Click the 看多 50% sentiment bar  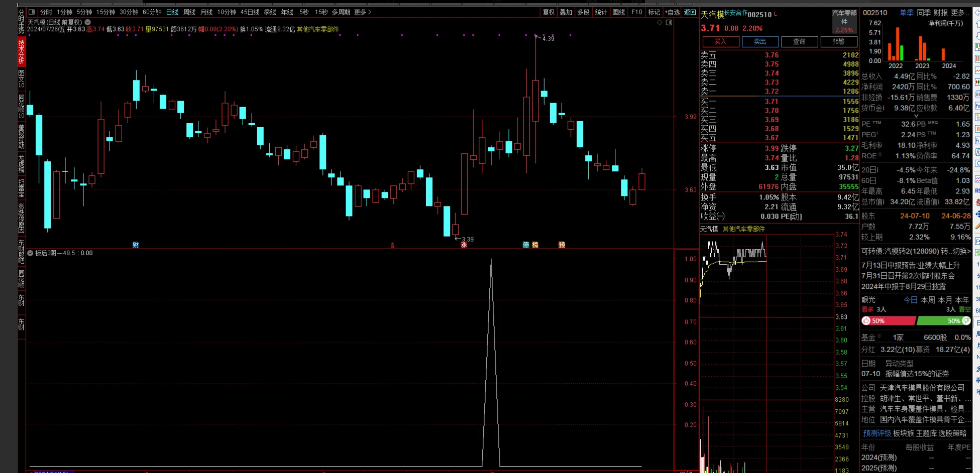pyautogui.click(x=888, y=321)
